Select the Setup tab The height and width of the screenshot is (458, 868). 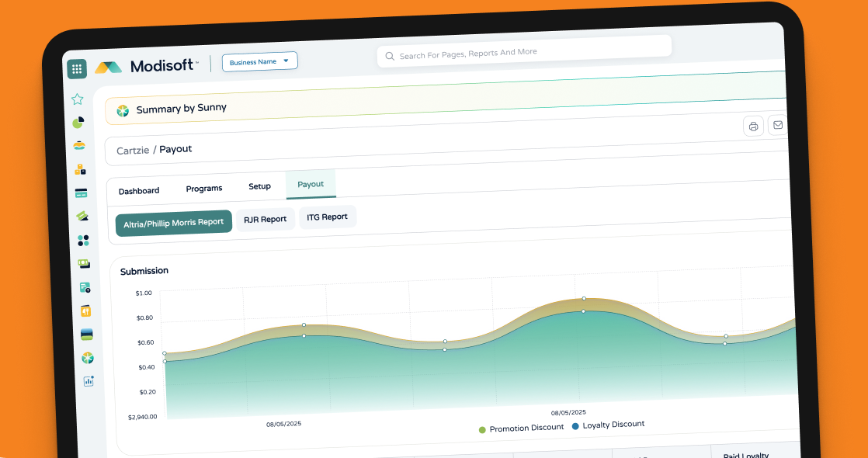tap(259, 186)
